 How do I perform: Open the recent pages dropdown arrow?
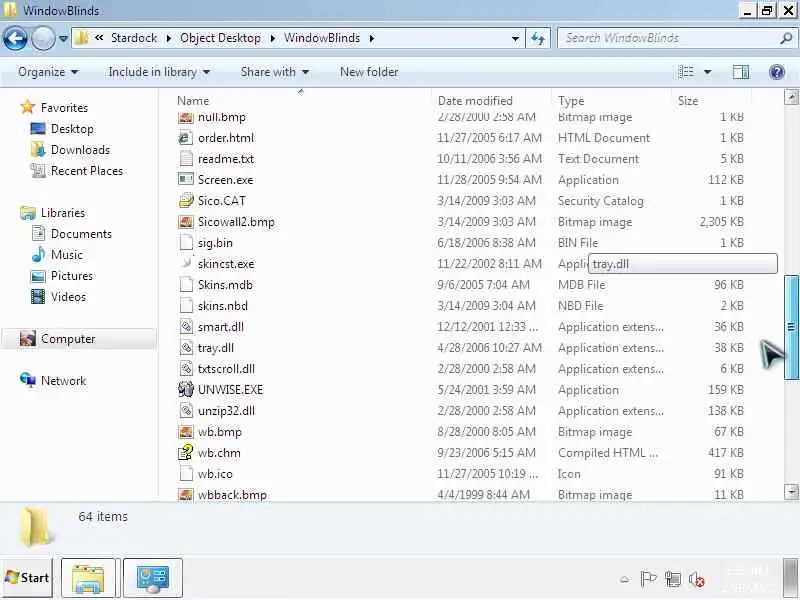(63, 38)
